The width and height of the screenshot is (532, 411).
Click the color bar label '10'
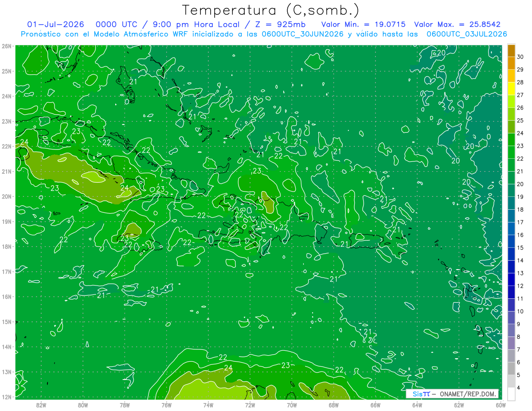click(520, 311)
